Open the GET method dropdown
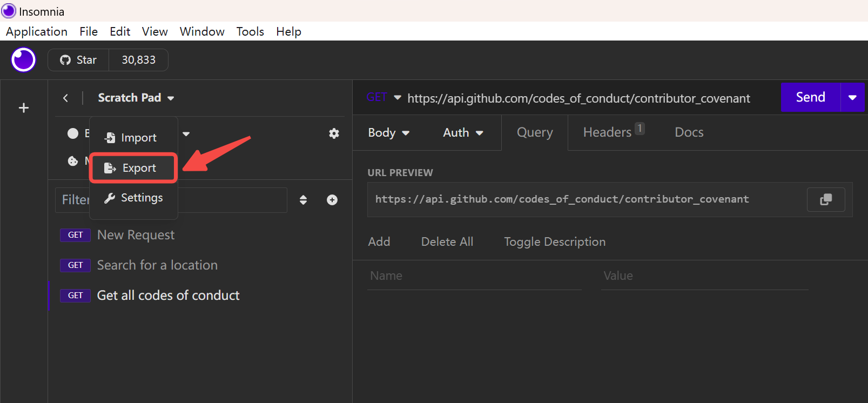868x403 pixels. tap(383, 98)
